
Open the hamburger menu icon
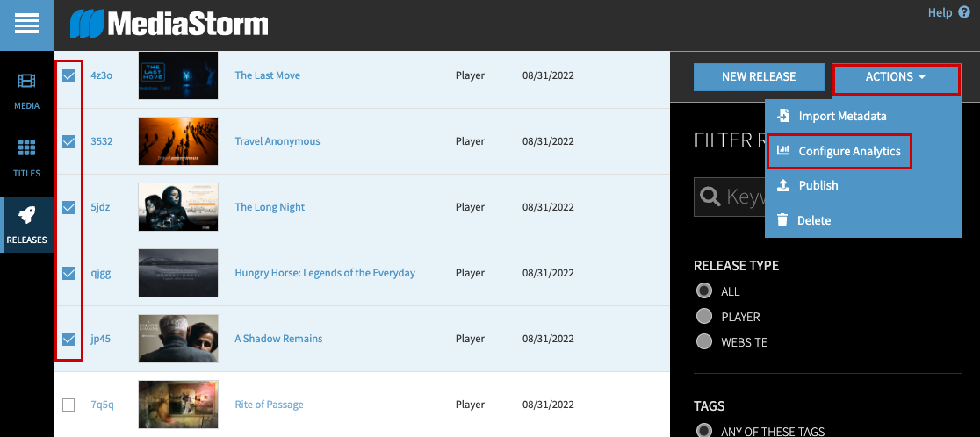26,25
